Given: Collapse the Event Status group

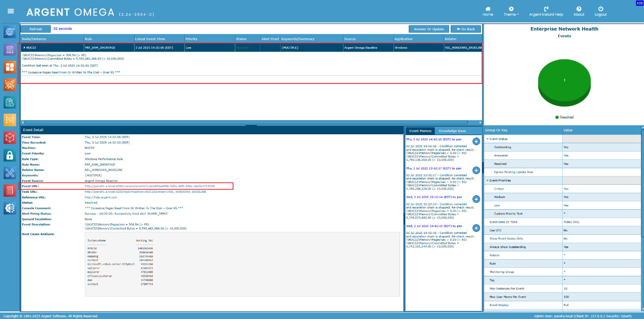Looking at the screenshot, I should point(488,139).
